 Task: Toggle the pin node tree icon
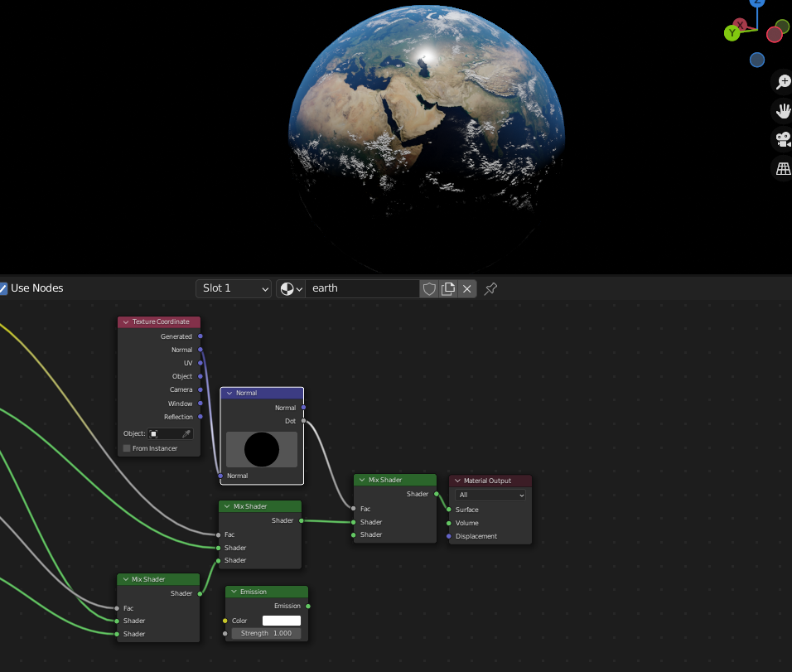coord(490,288)
